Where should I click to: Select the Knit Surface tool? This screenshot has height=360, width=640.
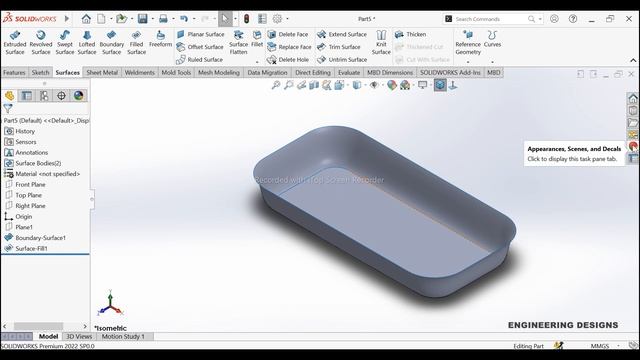(381, 42)
